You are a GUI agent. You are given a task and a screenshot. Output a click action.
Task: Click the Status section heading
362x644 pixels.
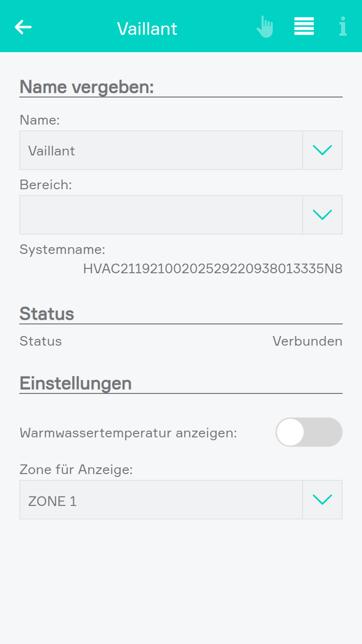tap(47, 314)
